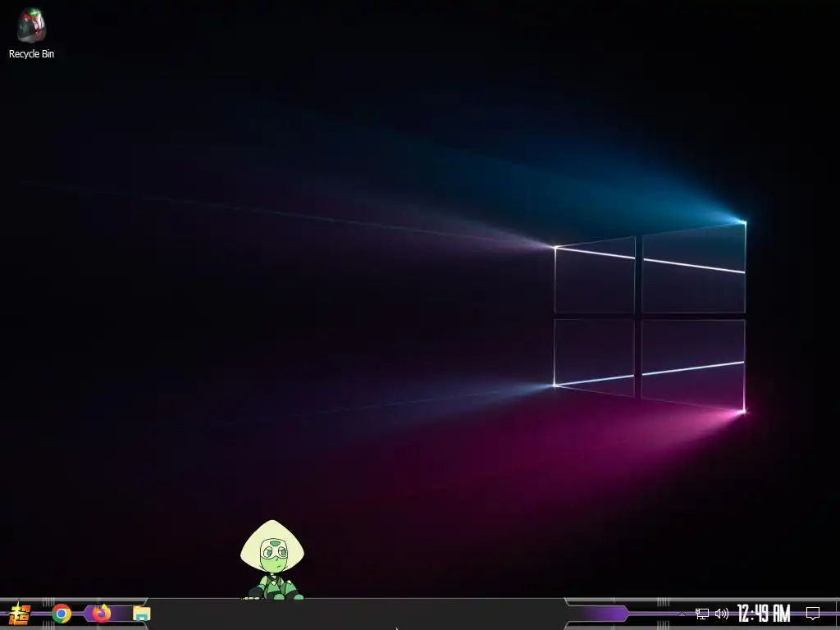
Task: Open the custom Start menu button
Action: pos(20,614)
